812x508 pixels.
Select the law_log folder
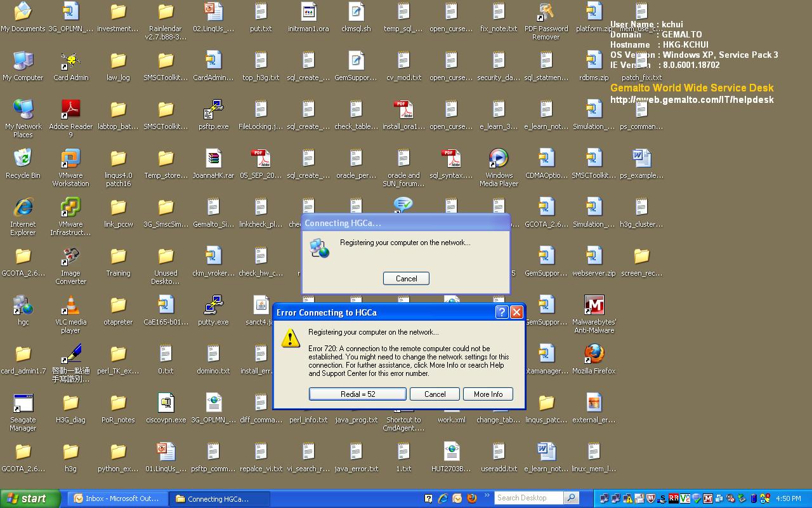[118, 66]
